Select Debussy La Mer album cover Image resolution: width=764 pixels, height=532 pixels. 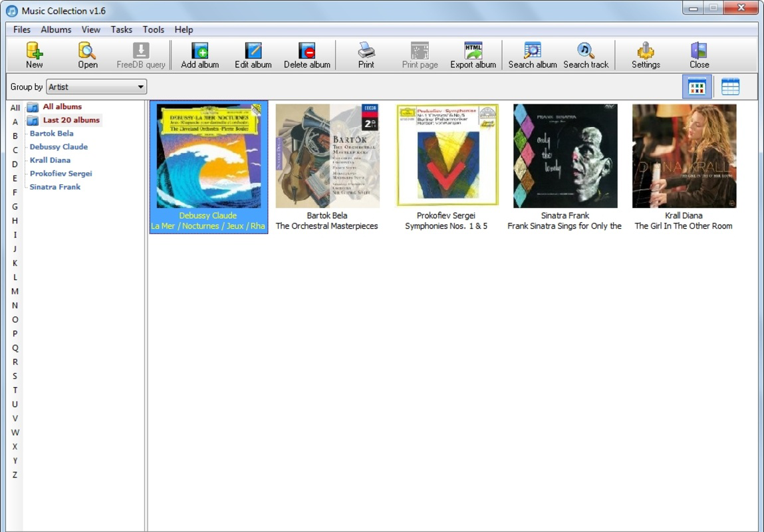click(209, 156)
